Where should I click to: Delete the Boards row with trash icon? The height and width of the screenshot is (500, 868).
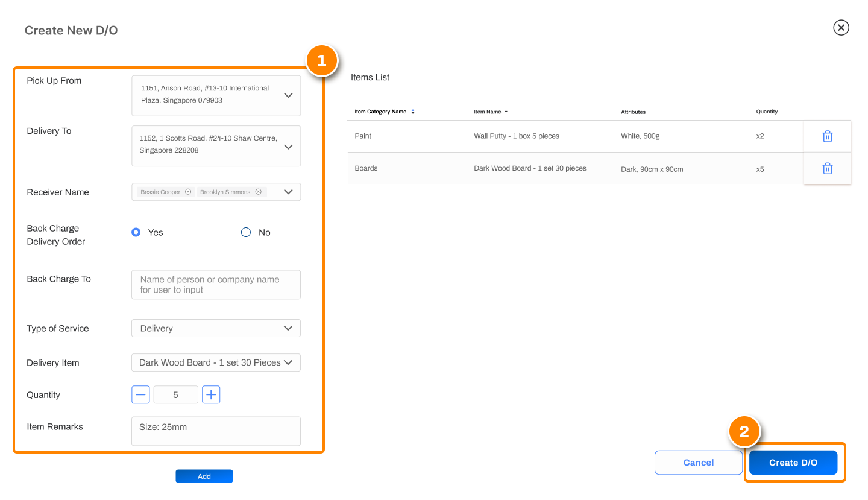point(828,168)
